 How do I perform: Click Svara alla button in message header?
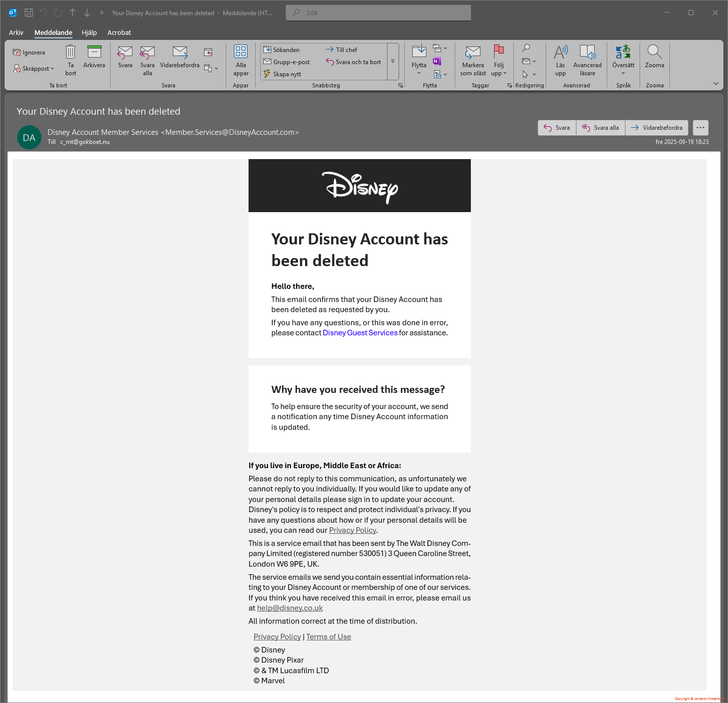pyautogui.click(x=601, y=128)
